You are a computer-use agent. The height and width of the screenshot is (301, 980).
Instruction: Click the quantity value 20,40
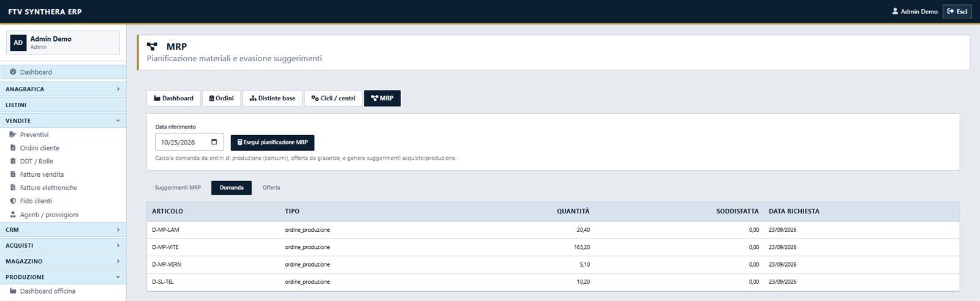tap(583, 230)
